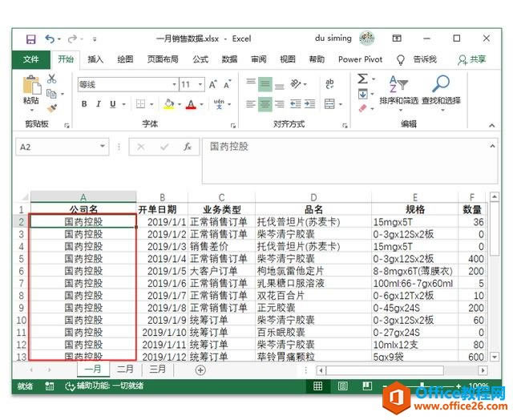Image resolution: width=513 pixels, height=420 pixels.
Task: Switch to Page Layout view
Action: click(x=342, y=386)
